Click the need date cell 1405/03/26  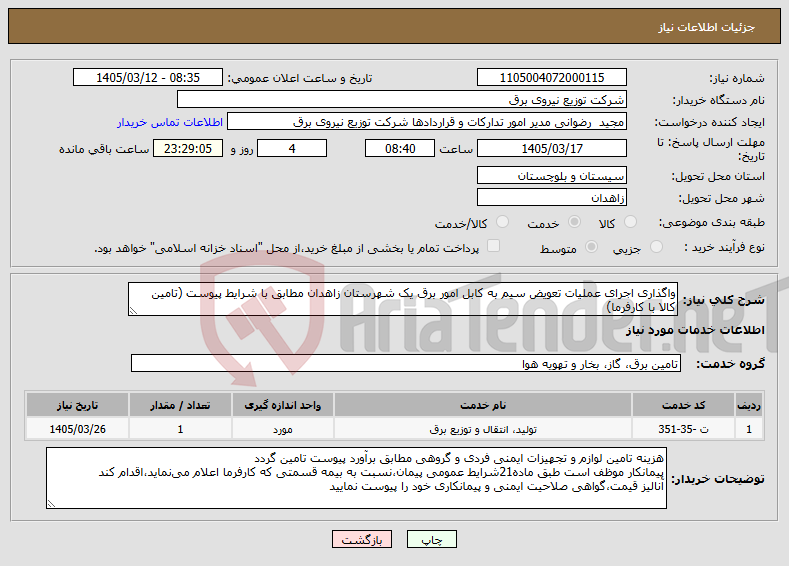coord(77,429)
